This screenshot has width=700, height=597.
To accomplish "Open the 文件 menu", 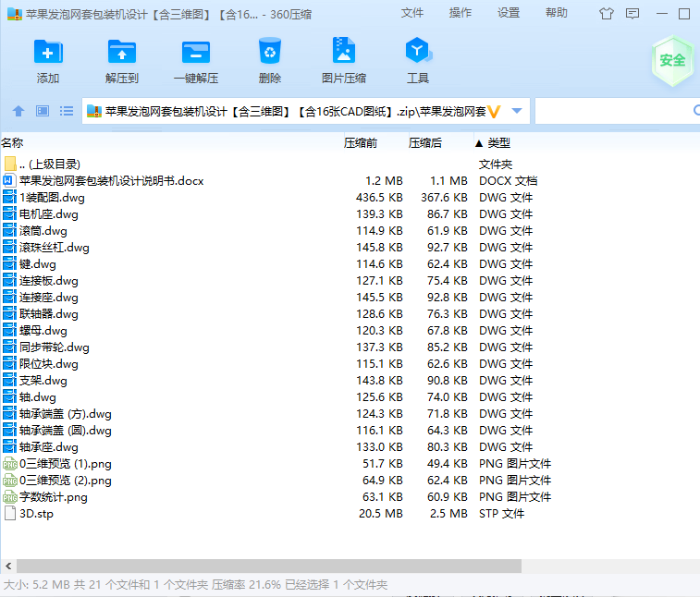I will click(x=412, y=13).
